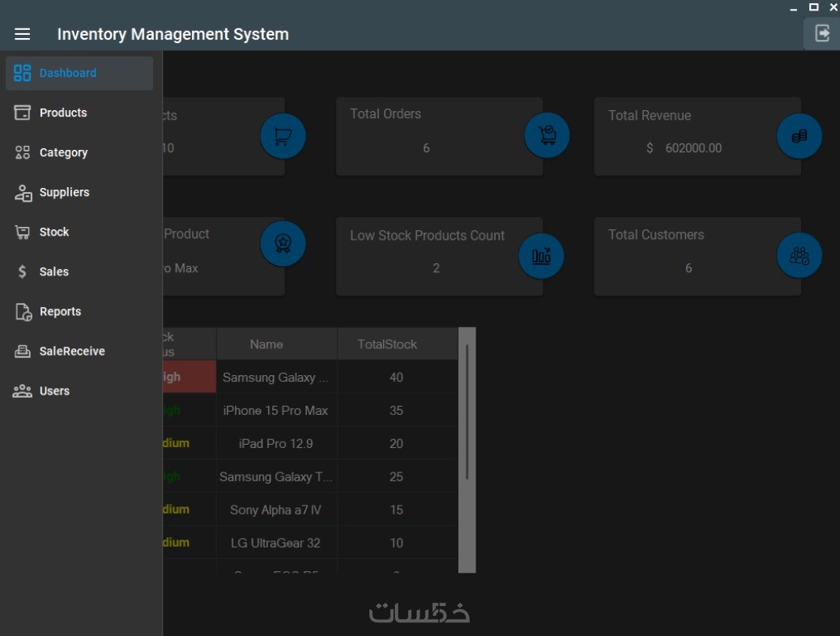Select the iPad Pro 12.9 cell
Screen dimensions: 840x636
[275, 444]
